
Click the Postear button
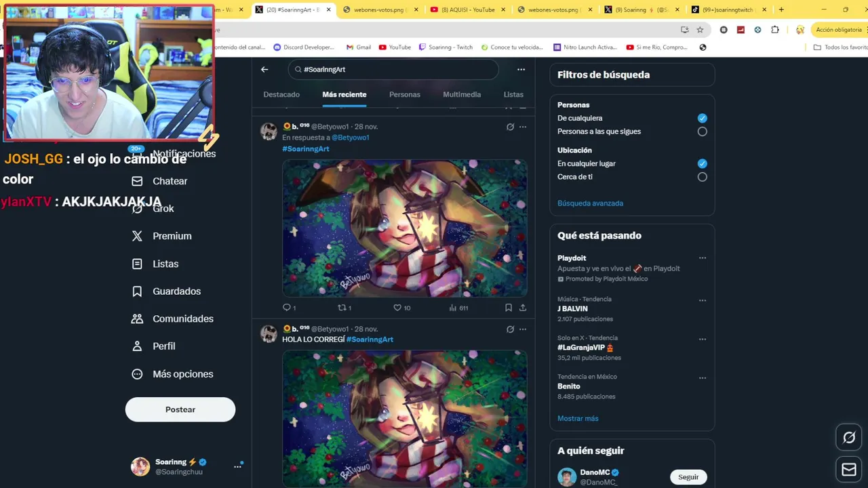180,409
